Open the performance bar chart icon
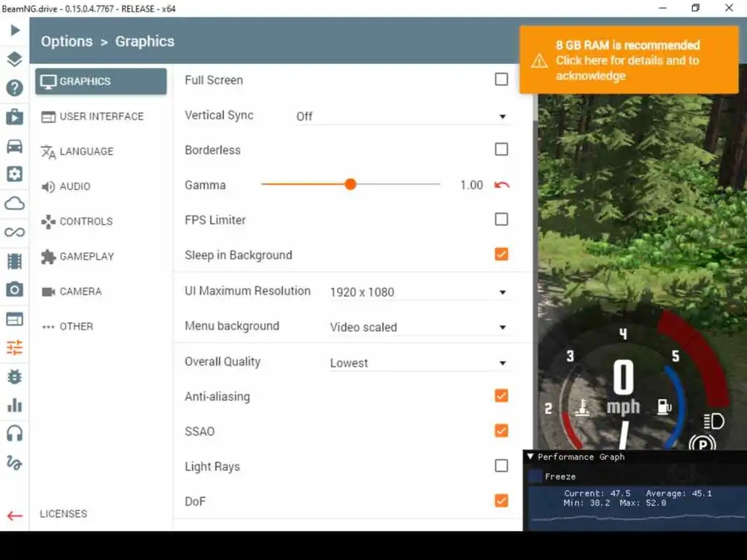Image resolution: width=747 pixels, height=560 pixels. (x=15, y=405)
